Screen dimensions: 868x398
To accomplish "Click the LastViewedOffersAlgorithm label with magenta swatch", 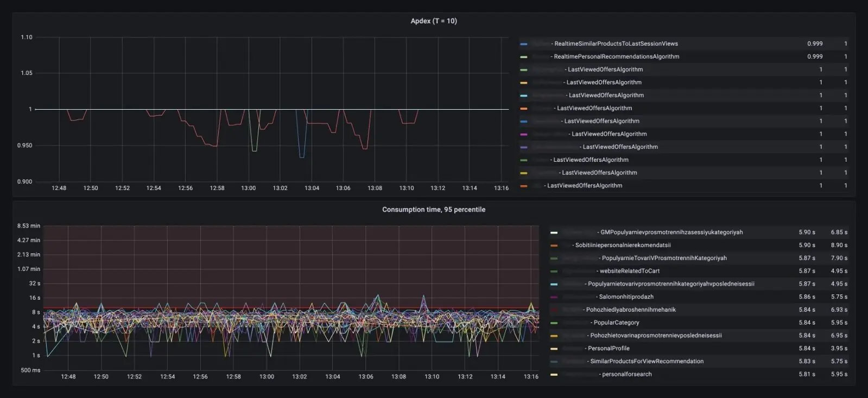I will click(609, 134).
